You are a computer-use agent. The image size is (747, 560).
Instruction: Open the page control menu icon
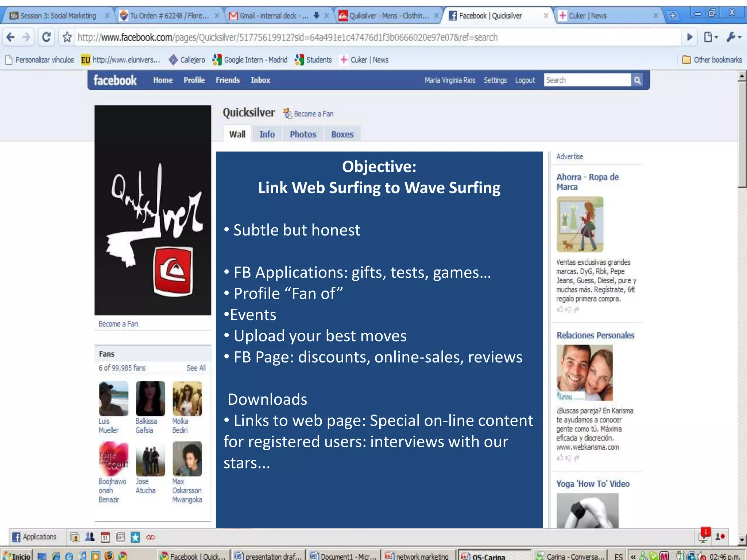[711, 37]
